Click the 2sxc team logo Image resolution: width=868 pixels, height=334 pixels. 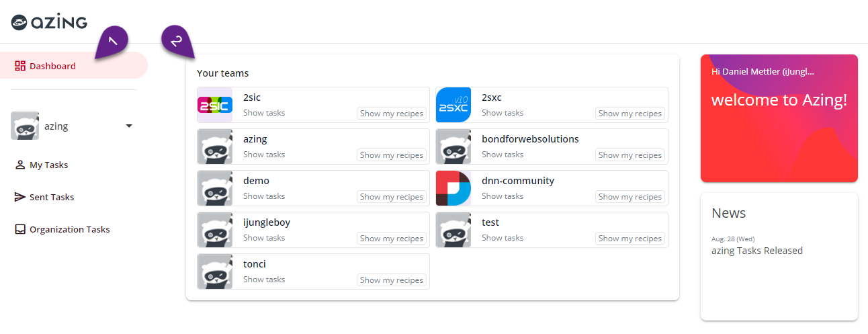pos(453,105)
